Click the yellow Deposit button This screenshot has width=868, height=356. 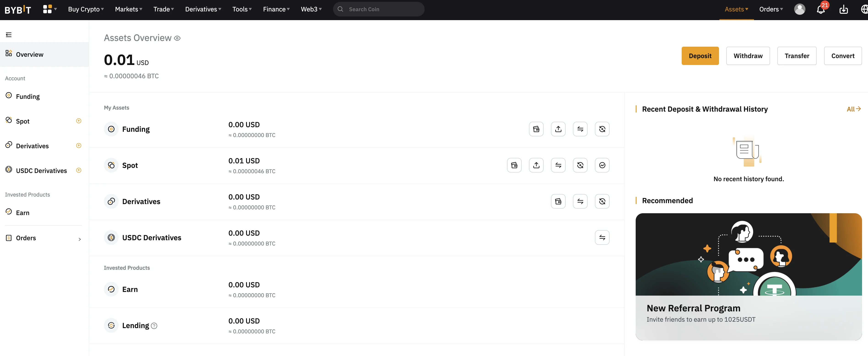tap(700, 56)
